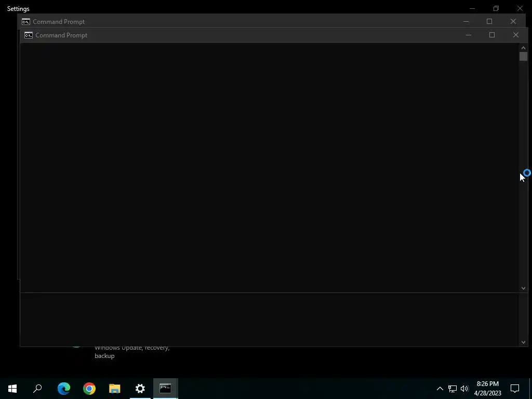Click the upper scrollbar's down arrow
Viewport: 532px width, 399px height.
(x=523, y=288)
